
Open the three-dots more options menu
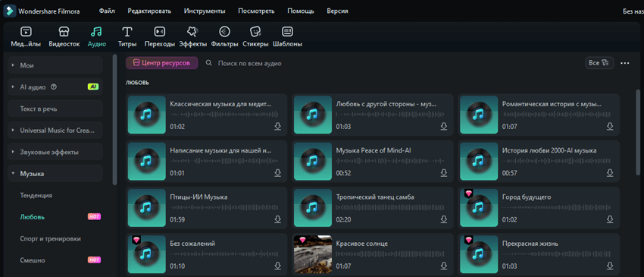[625, 63]
